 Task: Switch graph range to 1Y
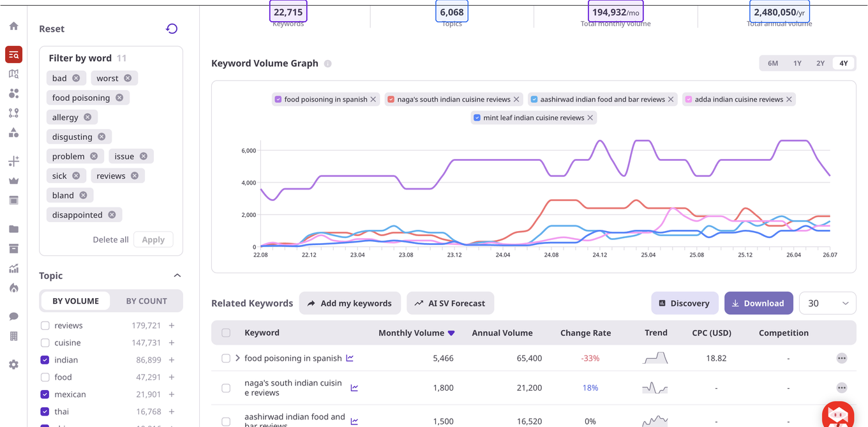(x=797, y=63)
